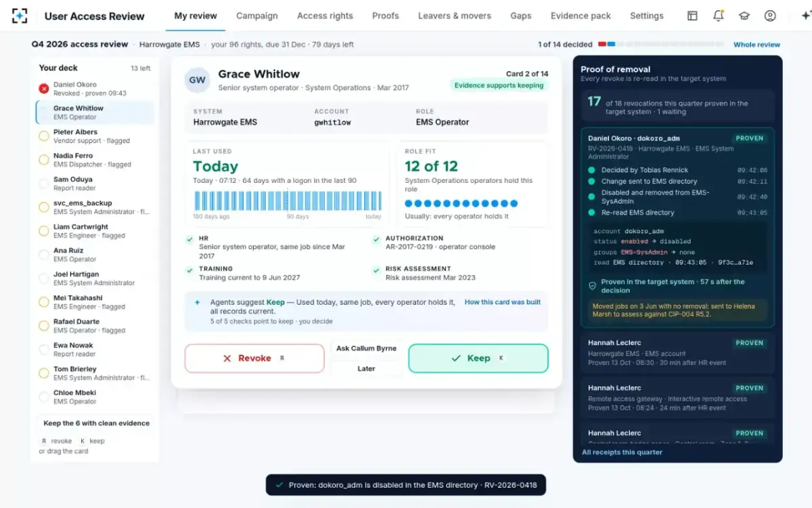Click the status circle beside Joel Hartigan

[x=44, y=278]
